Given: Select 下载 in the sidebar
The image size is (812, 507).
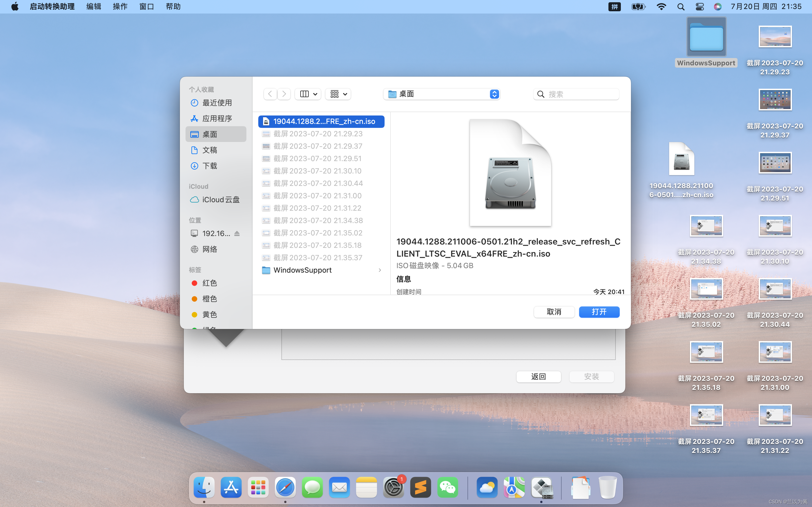Looking at the screenshot, I should (x=209, y=166).
